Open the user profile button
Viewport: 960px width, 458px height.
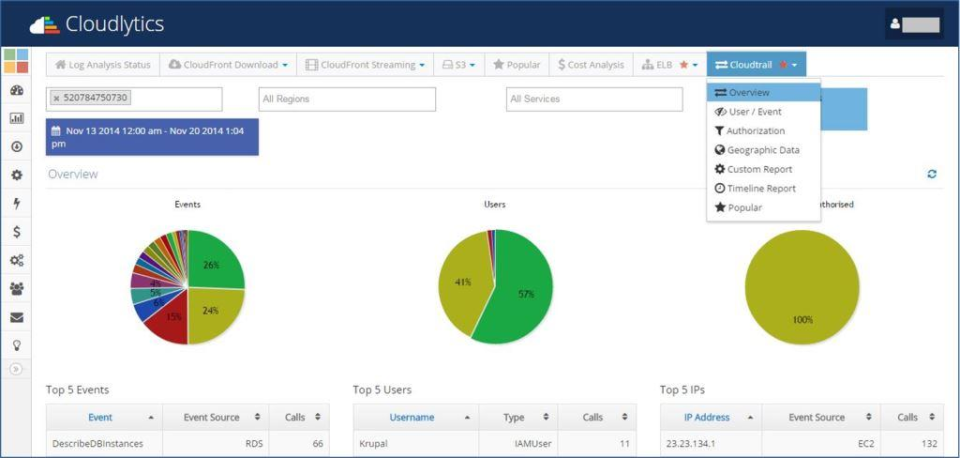coord(914,24)
